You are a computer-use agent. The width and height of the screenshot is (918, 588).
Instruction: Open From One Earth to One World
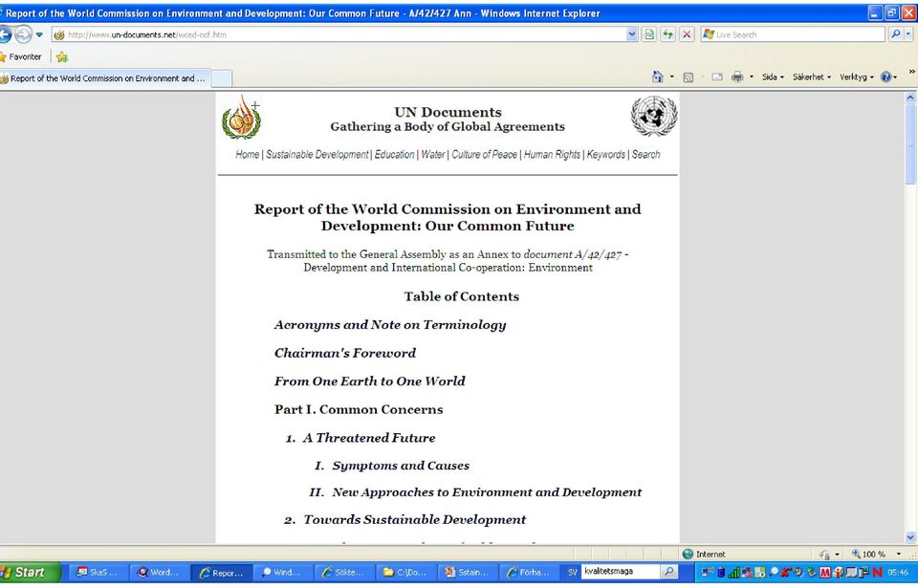tap(370, 381)
